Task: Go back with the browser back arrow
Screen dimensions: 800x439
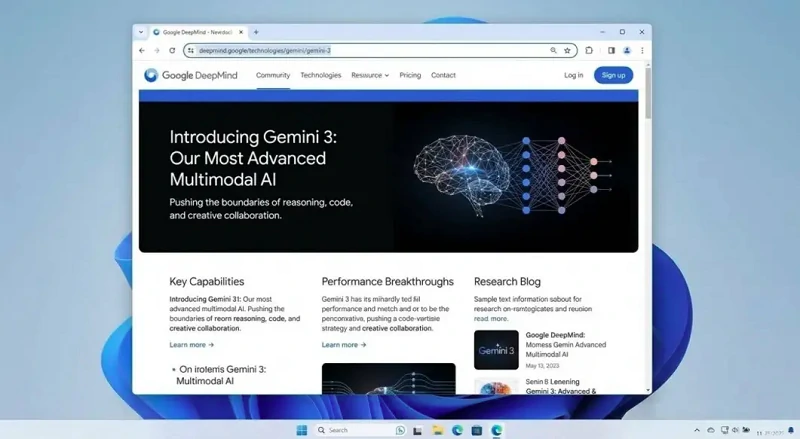Action: pyautogui.click(x=142, y=51)
